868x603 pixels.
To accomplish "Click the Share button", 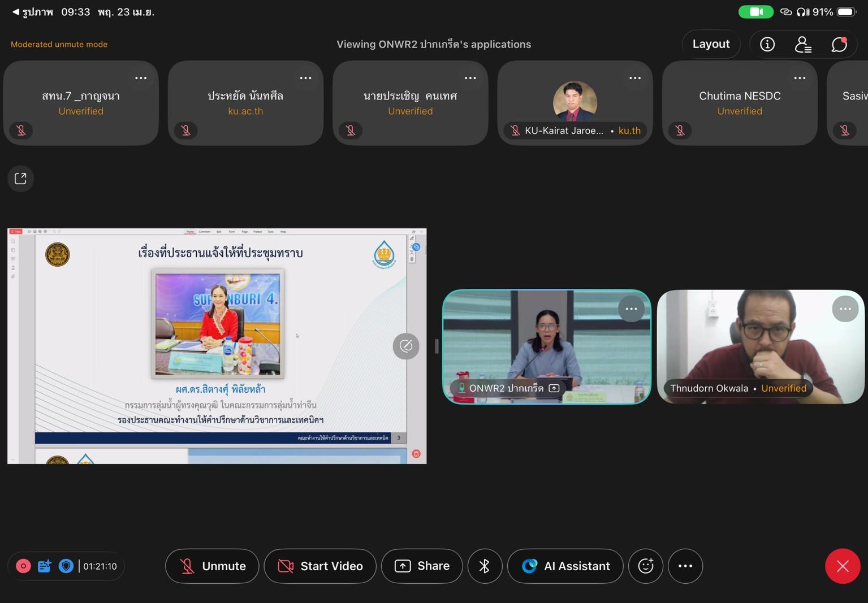I will click(422, 566).
